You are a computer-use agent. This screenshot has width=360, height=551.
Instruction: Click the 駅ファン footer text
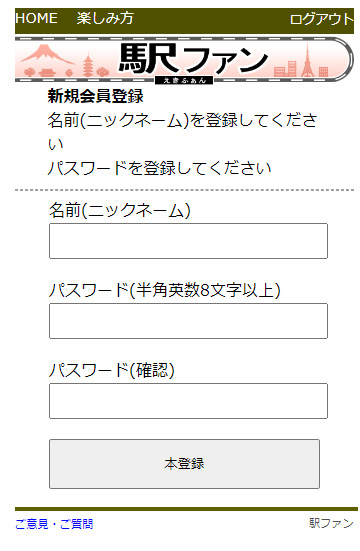[x=331, y=523]
